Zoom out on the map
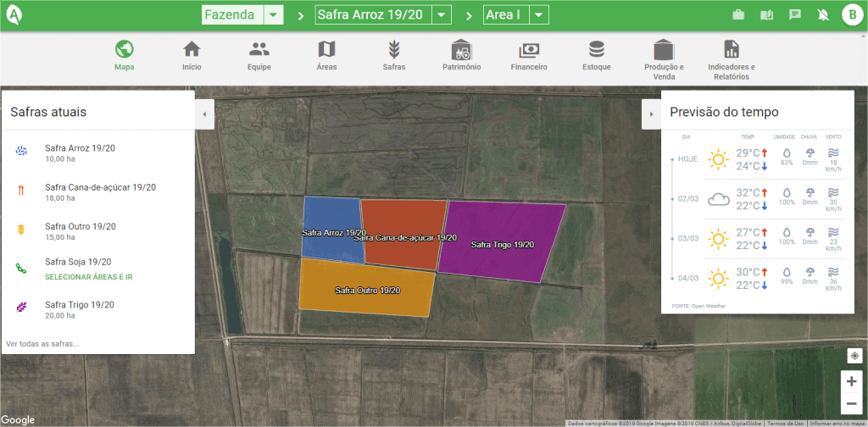 [x=853, y=404]
